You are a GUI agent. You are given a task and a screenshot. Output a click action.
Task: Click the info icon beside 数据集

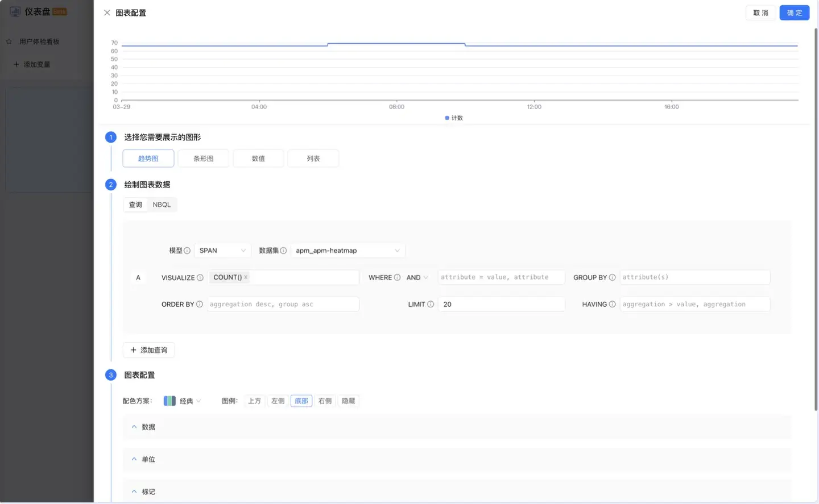[x=283, y=251]
